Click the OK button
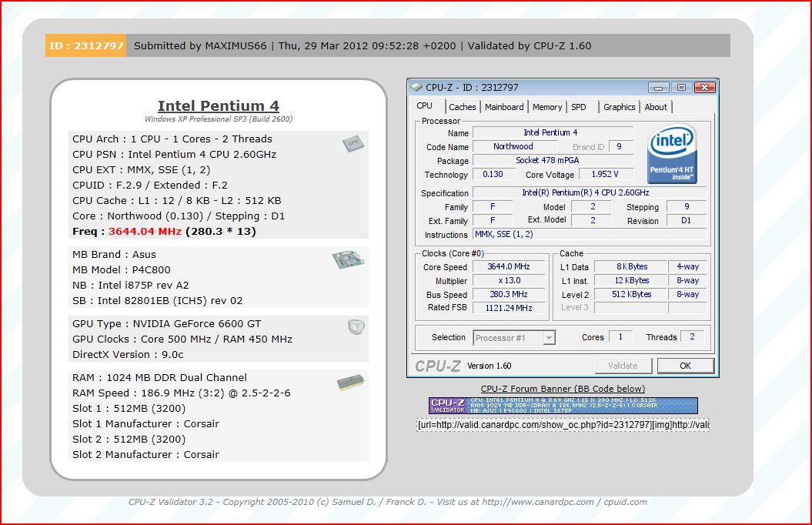 685,366
